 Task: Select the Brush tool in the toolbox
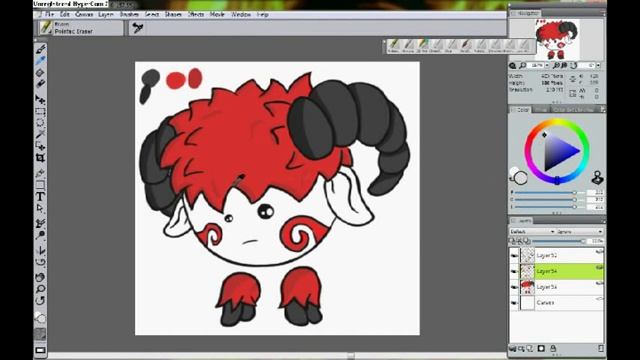pos(40,49)
